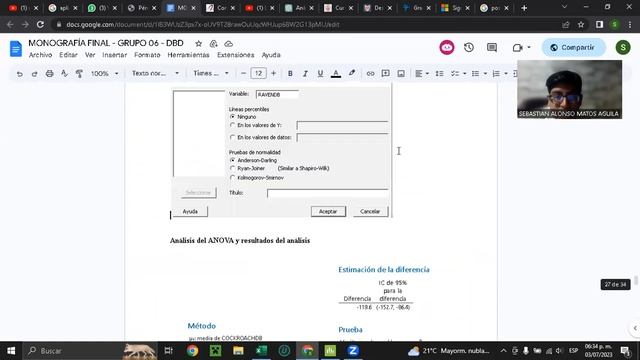This screenshot has width=640, height=360.
Task: Toggle spell check icon in toolbar
Action: (x=64, y=73)
